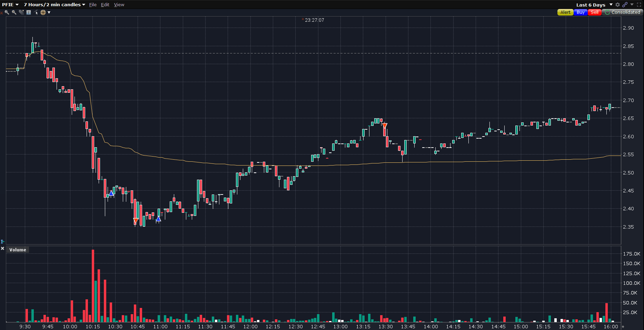The height and width of the screenshot is (330, 644).
Task: Select the trendline drawing tool
Action: 21,12
